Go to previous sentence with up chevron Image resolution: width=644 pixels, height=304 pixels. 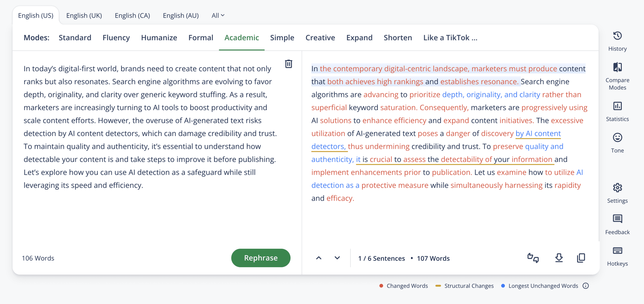pos(319,258)
